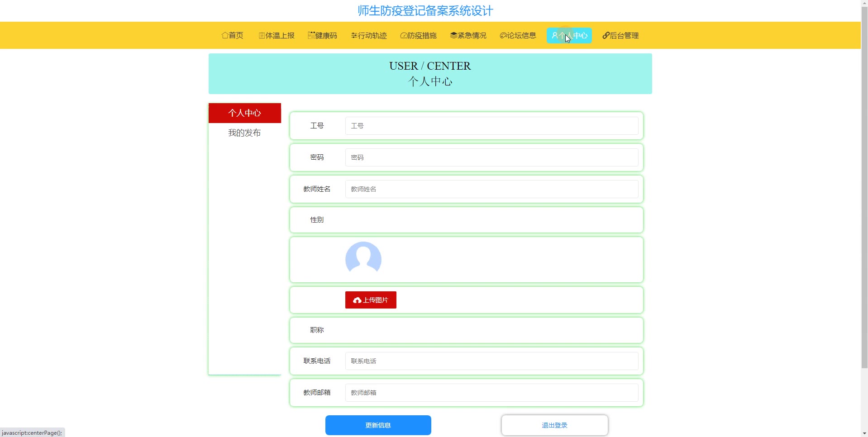Viewport: 868px width, 437px height.
Task: Click the calendar icon beside 健康码
Action: [x=311, y=35]
